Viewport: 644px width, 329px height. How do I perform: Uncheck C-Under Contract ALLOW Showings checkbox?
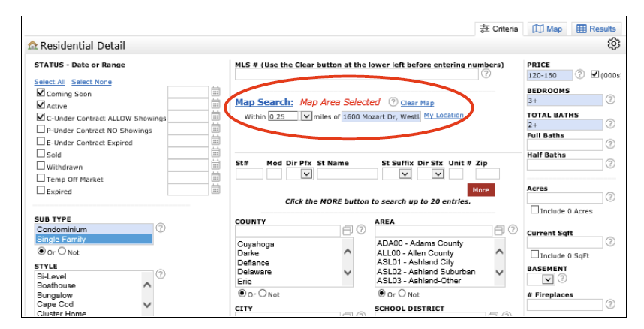pos(41,116)
